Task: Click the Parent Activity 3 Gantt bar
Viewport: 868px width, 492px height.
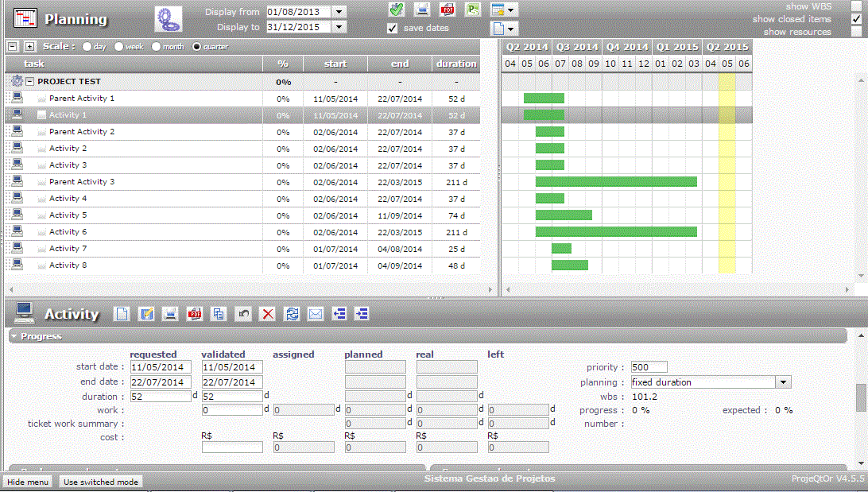Action: click(x=616, y=181)
